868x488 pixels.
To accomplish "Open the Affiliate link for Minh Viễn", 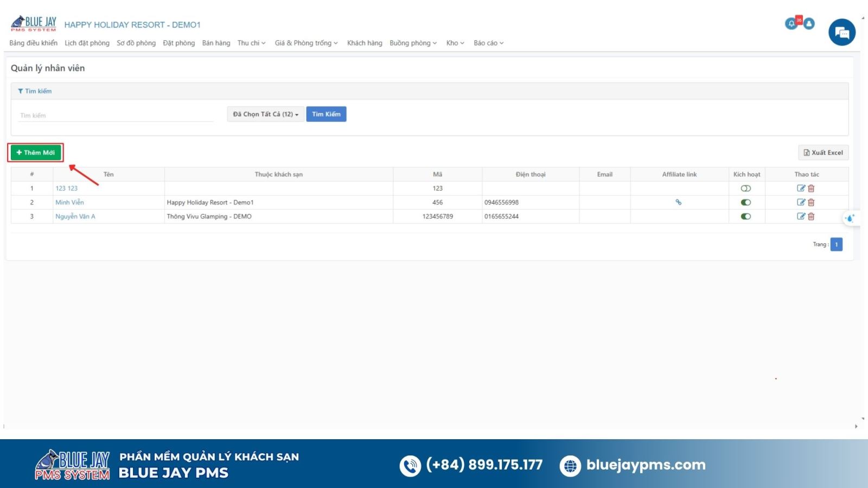I will (x=678, y=202).
